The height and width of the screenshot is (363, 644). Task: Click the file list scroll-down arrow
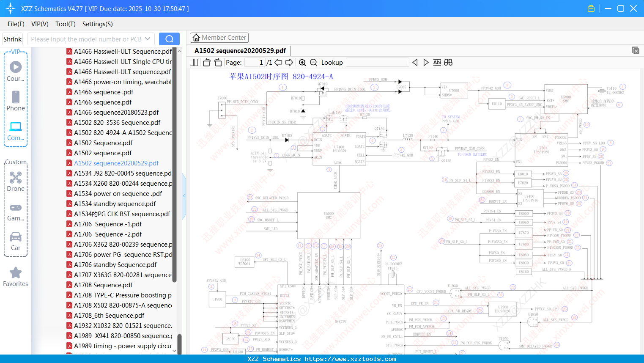pos(175,351)
